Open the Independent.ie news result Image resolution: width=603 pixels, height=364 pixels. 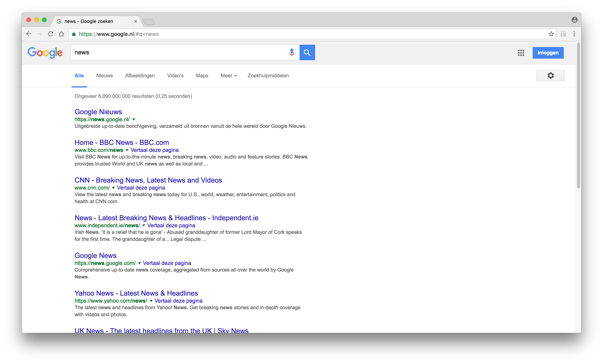coord(166,218)
